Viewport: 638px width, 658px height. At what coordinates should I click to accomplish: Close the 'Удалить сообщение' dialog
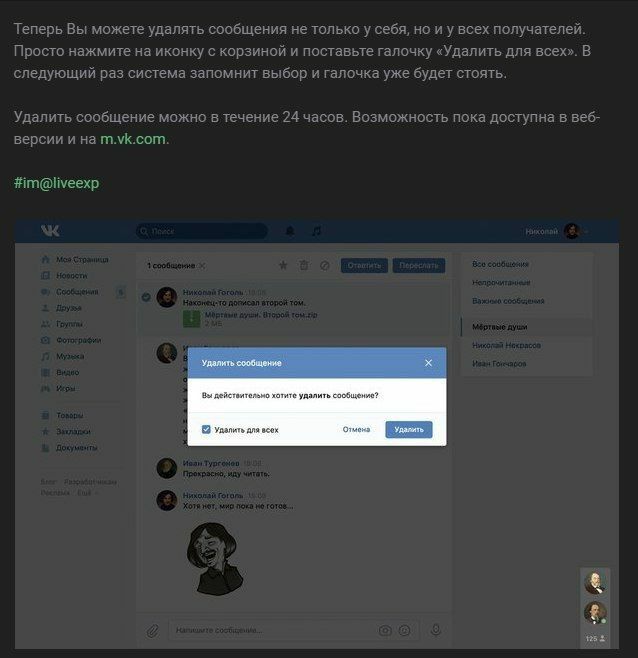tap(428, 363)
